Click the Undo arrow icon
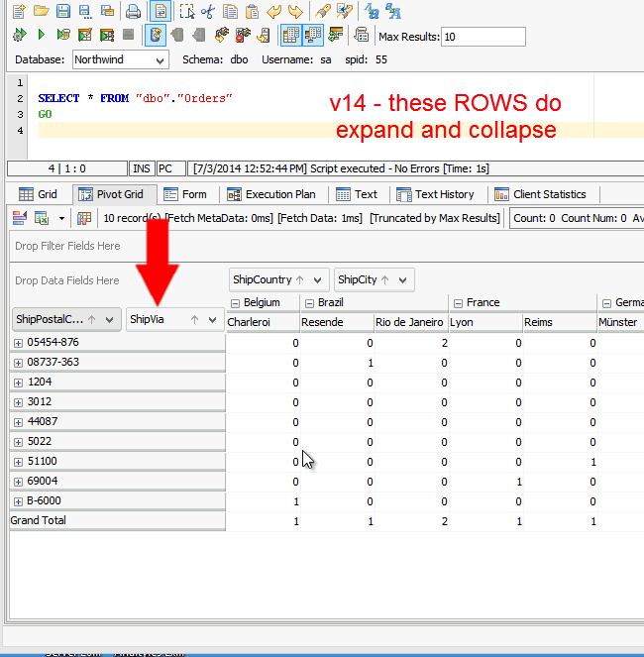This screenshot has width=644, height=657. point(274,12)
